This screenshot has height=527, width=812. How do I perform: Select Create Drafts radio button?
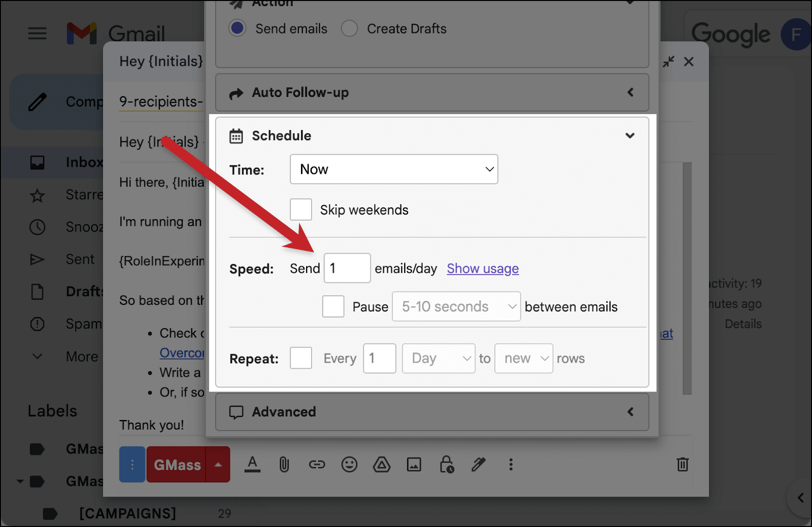[x=349, y=28]
